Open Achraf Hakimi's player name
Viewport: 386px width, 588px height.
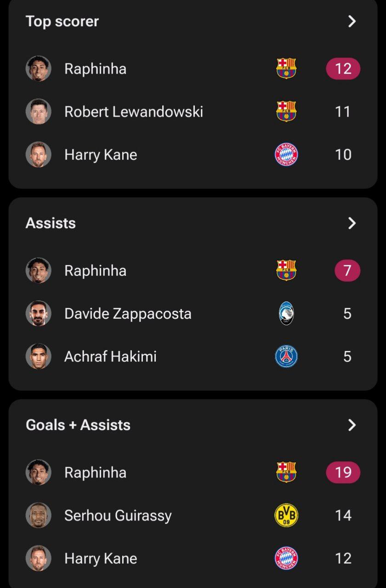(110, 356)
